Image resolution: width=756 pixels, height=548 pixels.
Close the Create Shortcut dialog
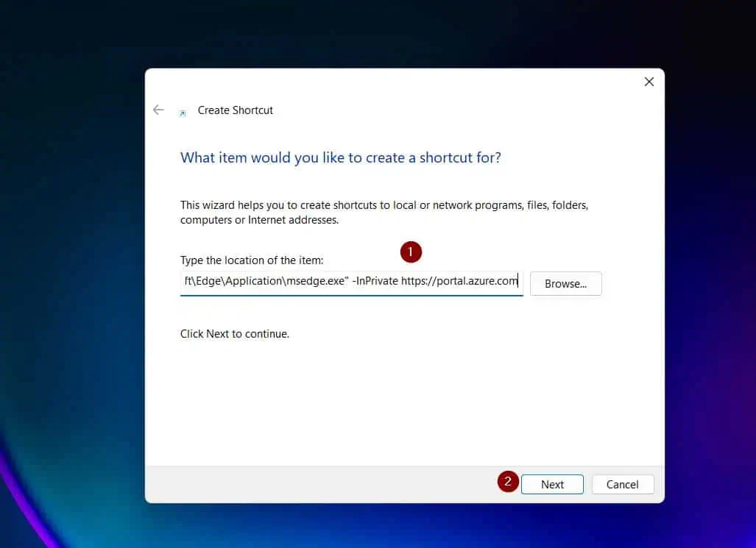click(649, 82)
